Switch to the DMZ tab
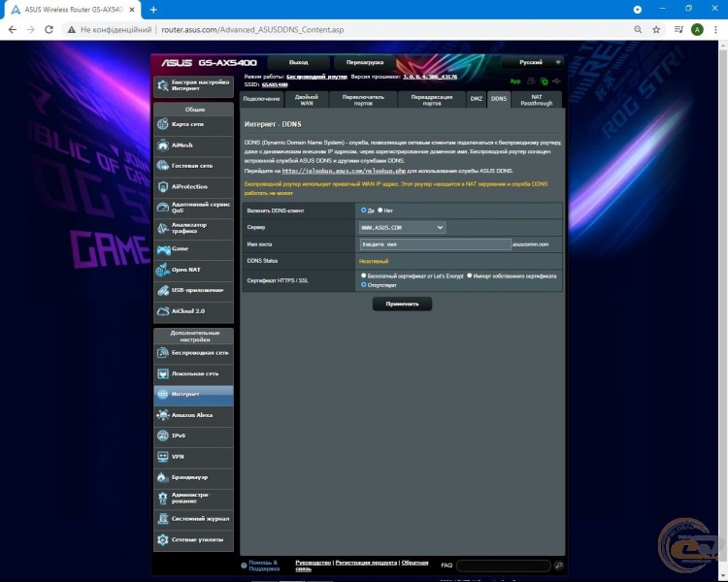Viewport: 728px width, 582px height. click(x=477, y=99)
